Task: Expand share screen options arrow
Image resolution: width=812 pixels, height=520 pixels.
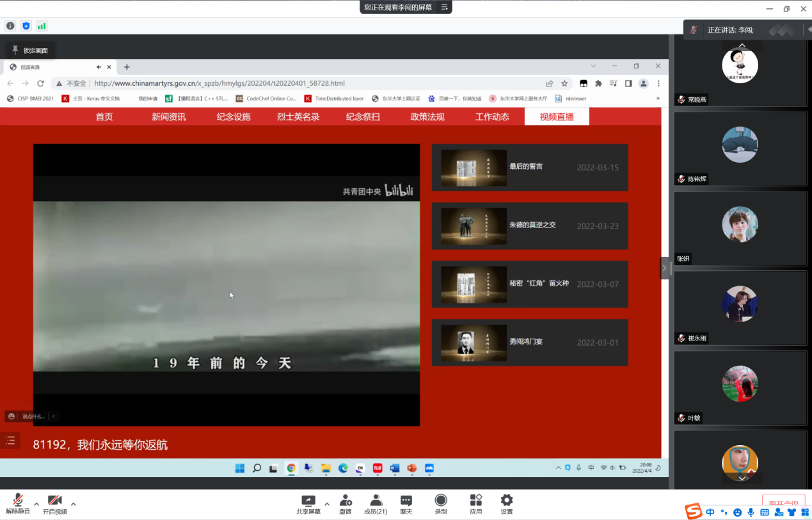Action: (327, 503)
